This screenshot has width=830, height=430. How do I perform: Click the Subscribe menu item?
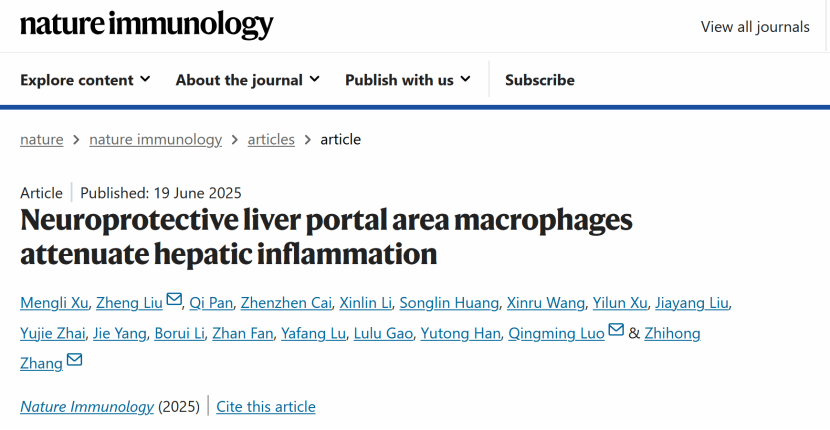tap(539, 80)
